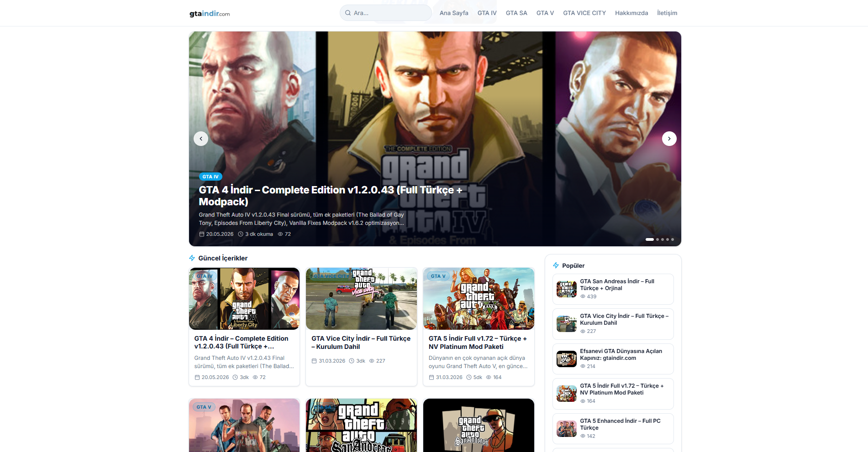
Task: Click the hero slide calendar icon
Action: 202,234
